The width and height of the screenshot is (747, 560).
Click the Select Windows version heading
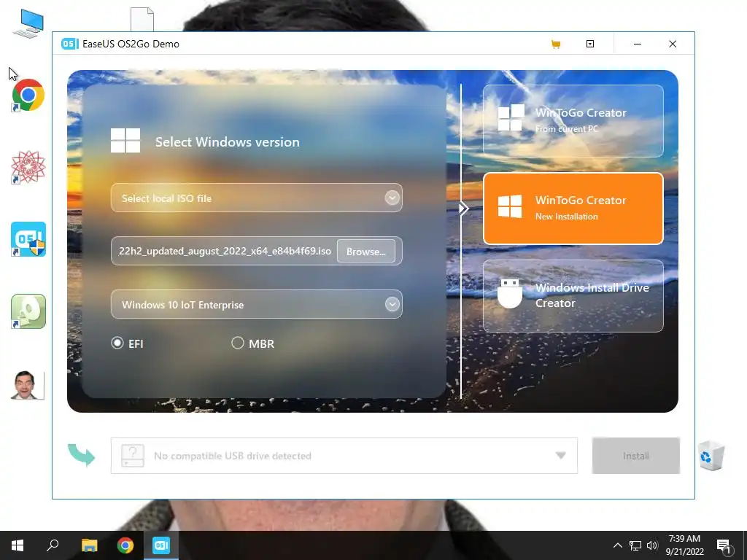click(228, 142)
